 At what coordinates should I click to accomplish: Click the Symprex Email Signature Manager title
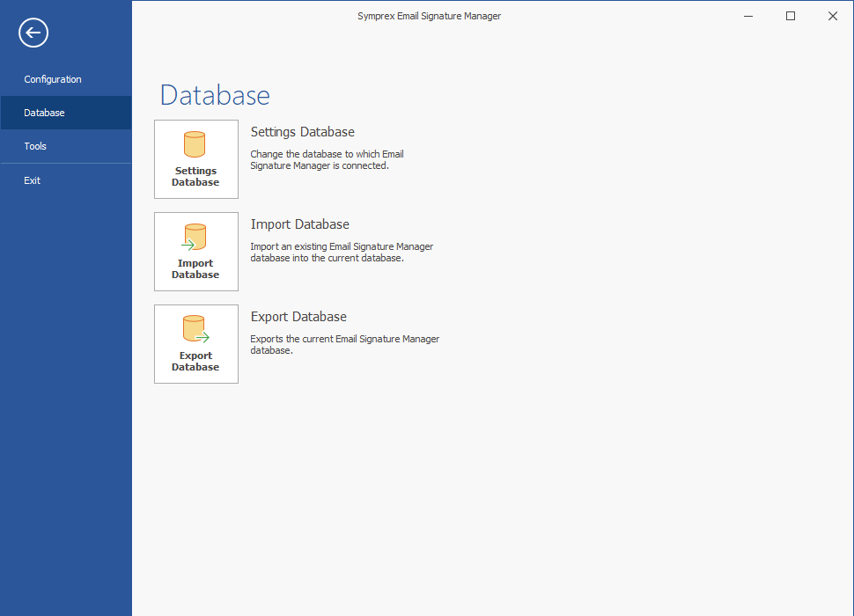pos(429,17)
